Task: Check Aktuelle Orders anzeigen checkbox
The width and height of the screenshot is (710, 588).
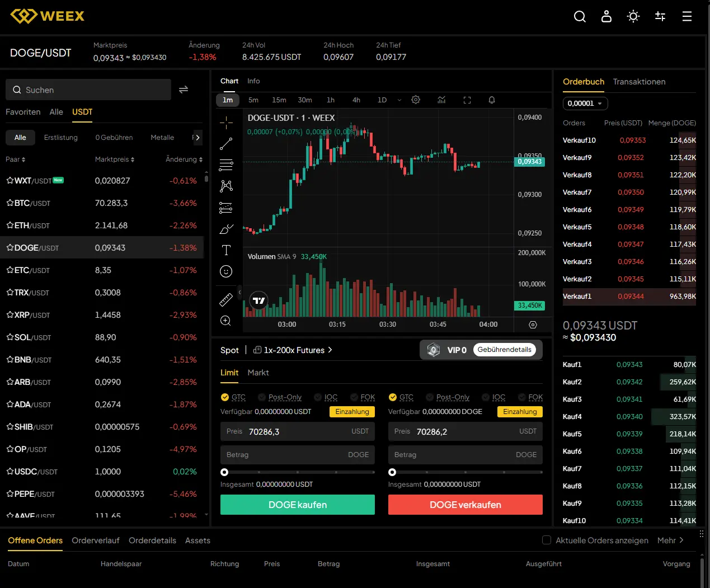Action: coord(547,540)
